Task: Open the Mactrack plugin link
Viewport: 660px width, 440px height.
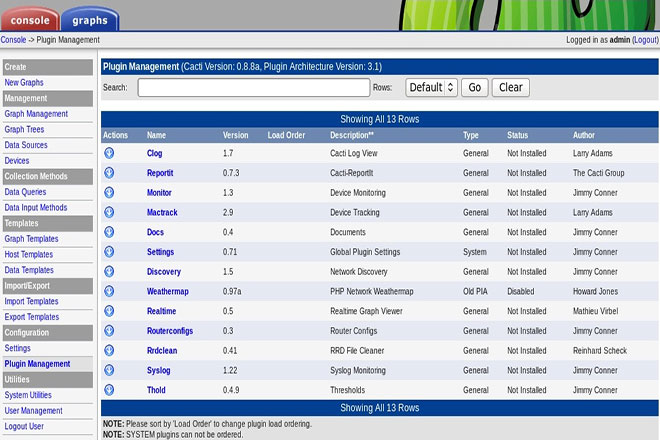Action: pos(162,213)
